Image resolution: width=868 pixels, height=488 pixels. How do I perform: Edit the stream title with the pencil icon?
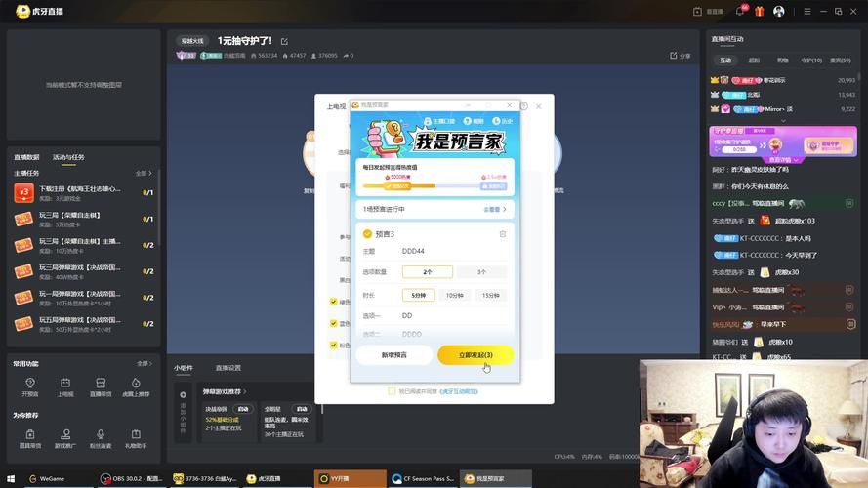pos(284,41)
